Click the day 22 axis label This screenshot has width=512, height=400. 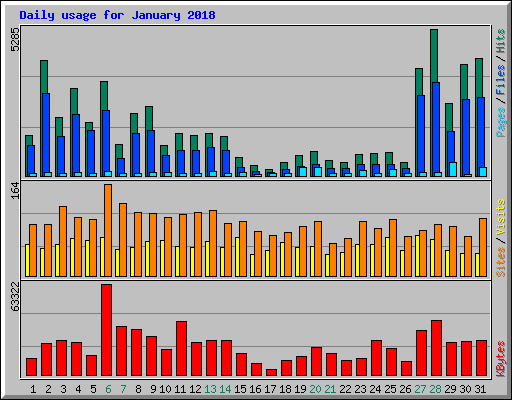point(345,389)
